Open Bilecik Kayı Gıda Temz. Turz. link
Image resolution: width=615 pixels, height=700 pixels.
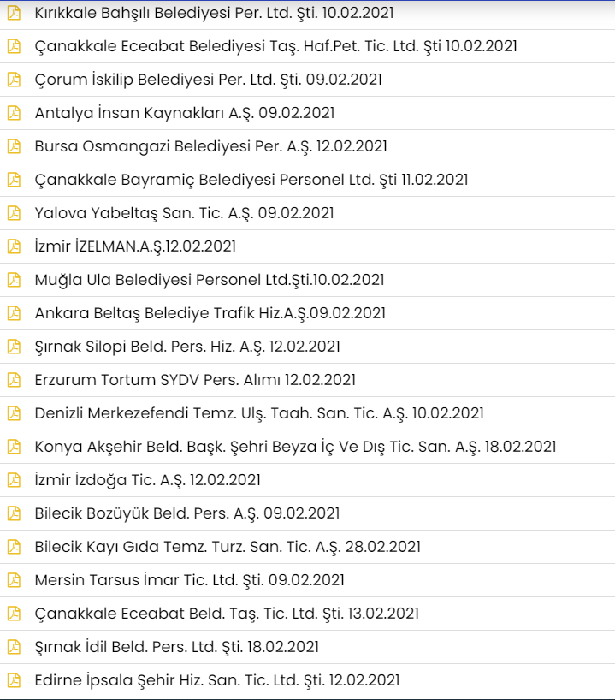228,547
